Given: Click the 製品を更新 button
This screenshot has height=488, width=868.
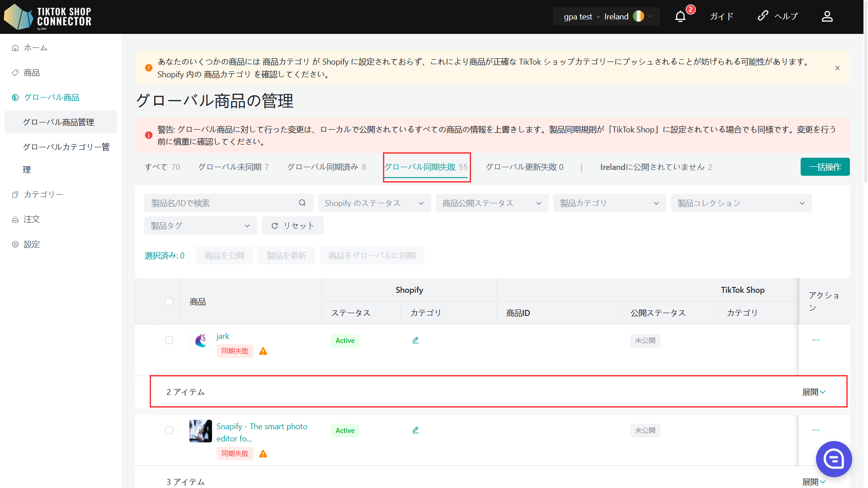Looking at the screenshot, I should [x=286, y=256].
